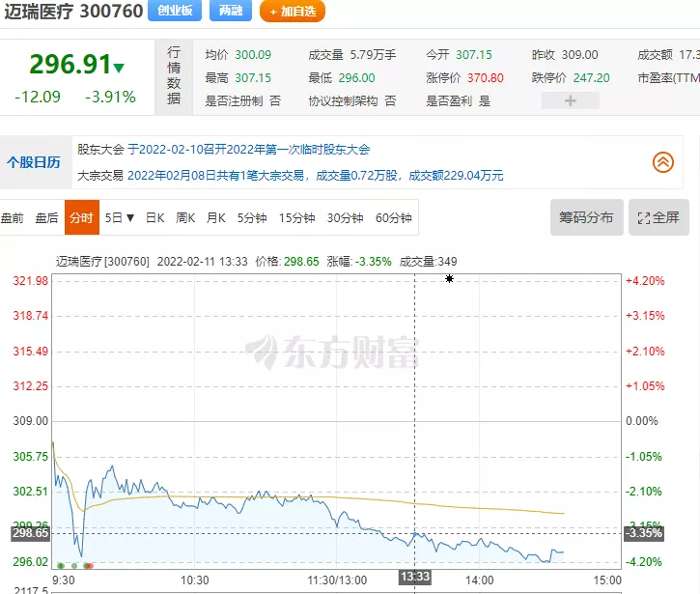
Task: Click the 是否注册制 否 field
Action: pos(243,101)
